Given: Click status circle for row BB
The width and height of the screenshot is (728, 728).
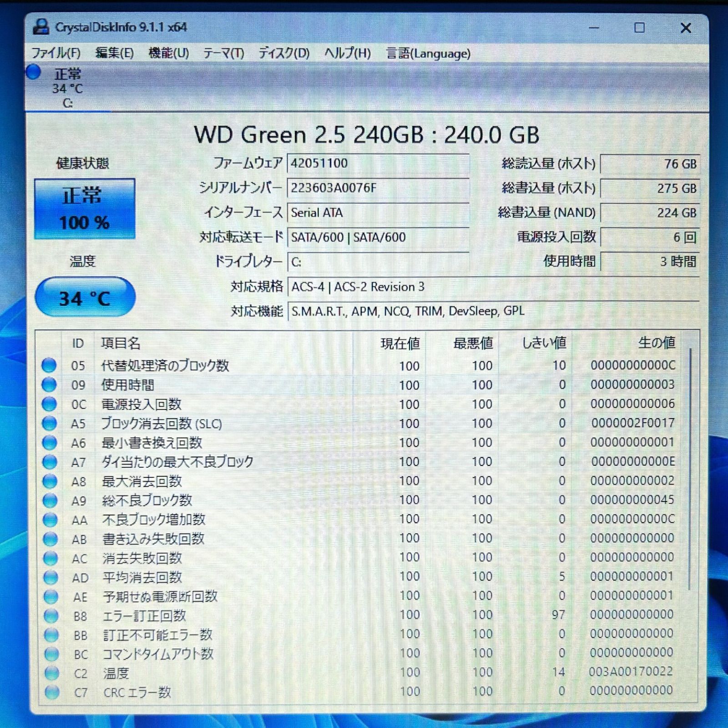Looking at the screenshot, I should pos(51,635).
